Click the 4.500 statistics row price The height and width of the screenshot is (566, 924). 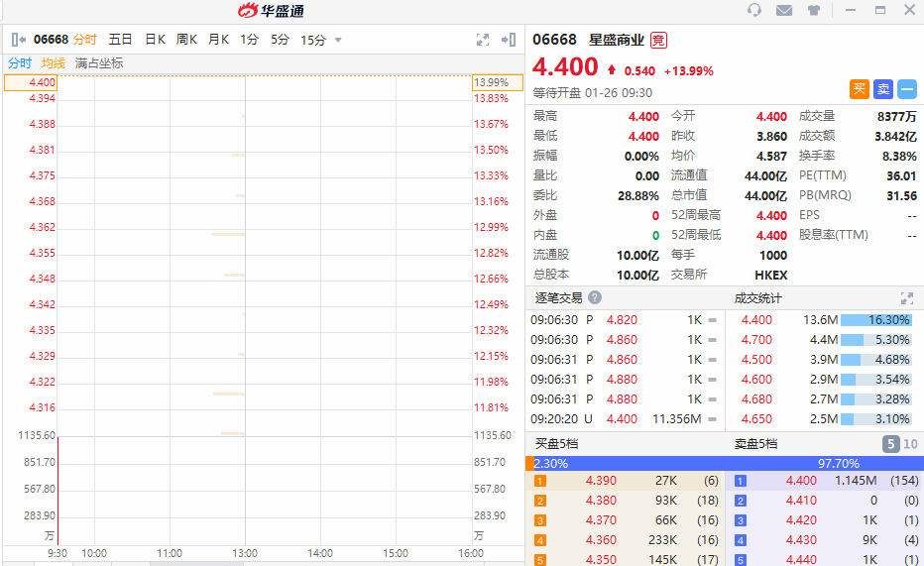pyautogui.click(x=756, y=359)
